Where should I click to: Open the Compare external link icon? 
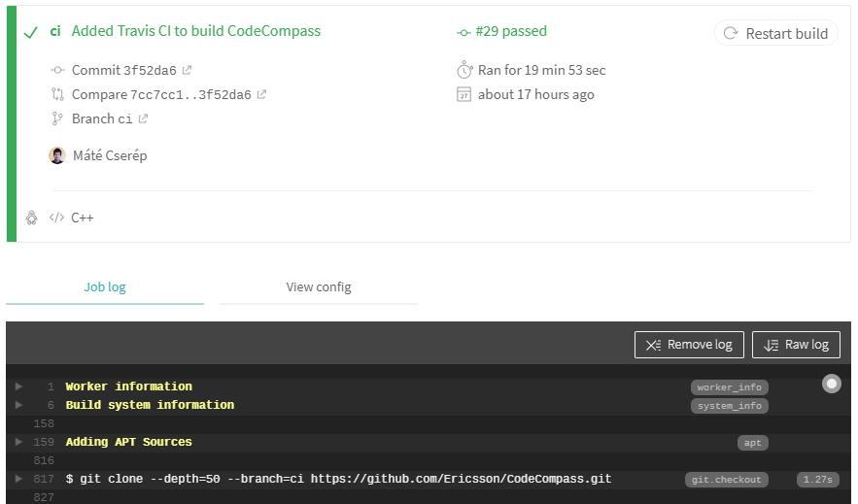(261, 94)
